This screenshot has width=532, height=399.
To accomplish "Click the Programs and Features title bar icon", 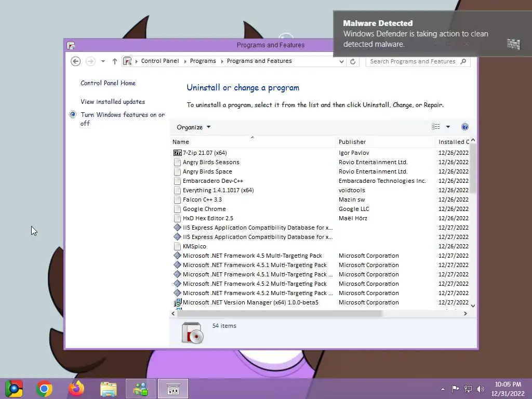I will click(x=71, y=45).
